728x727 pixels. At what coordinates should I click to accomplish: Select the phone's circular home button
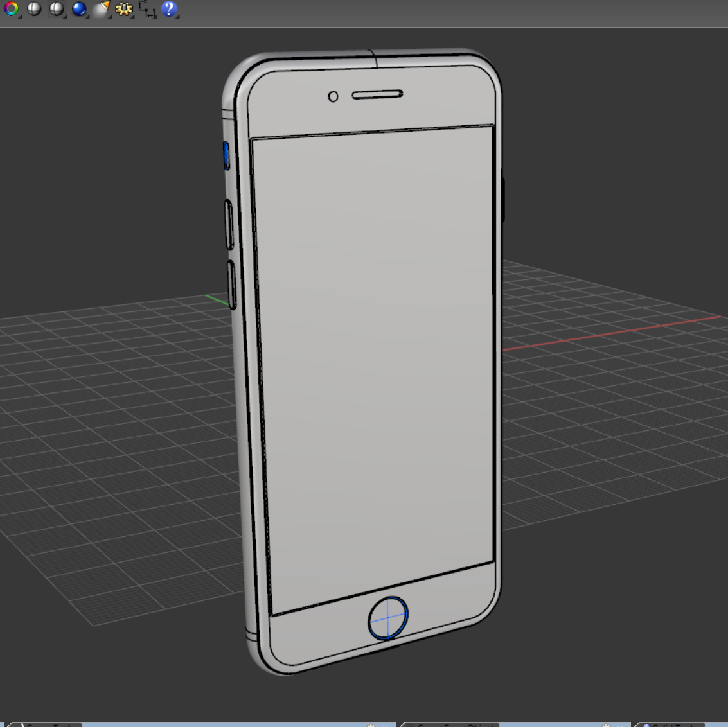387,618
